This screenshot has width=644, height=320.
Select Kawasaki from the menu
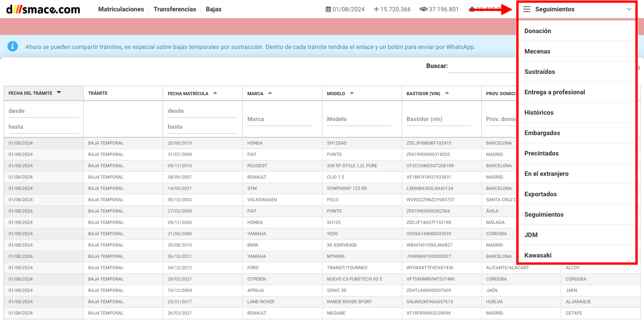577,255
